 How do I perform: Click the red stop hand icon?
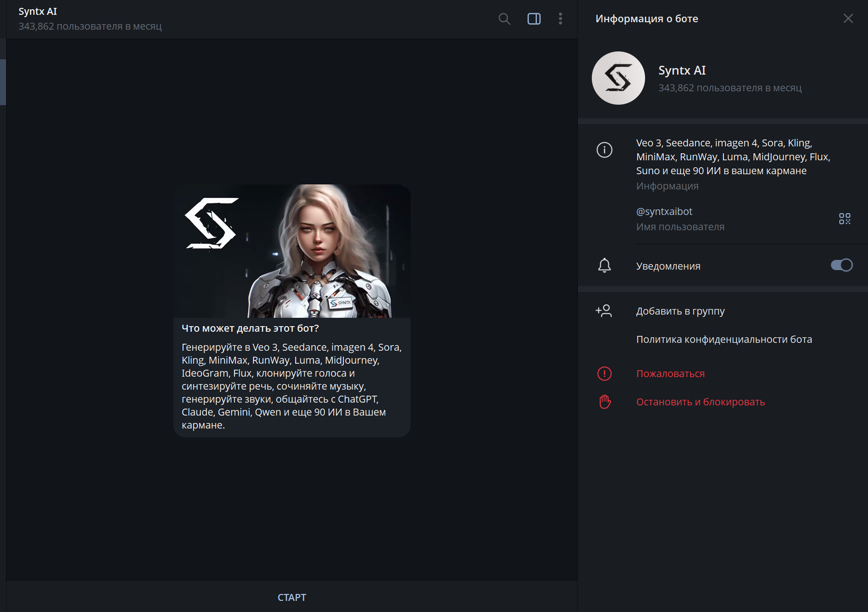[x=605, y=402]
